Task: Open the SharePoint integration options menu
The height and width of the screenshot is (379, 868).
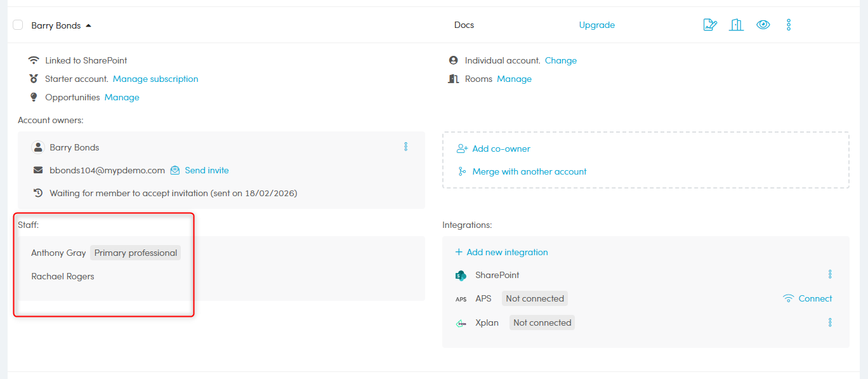Action: (x=830, y=275)
